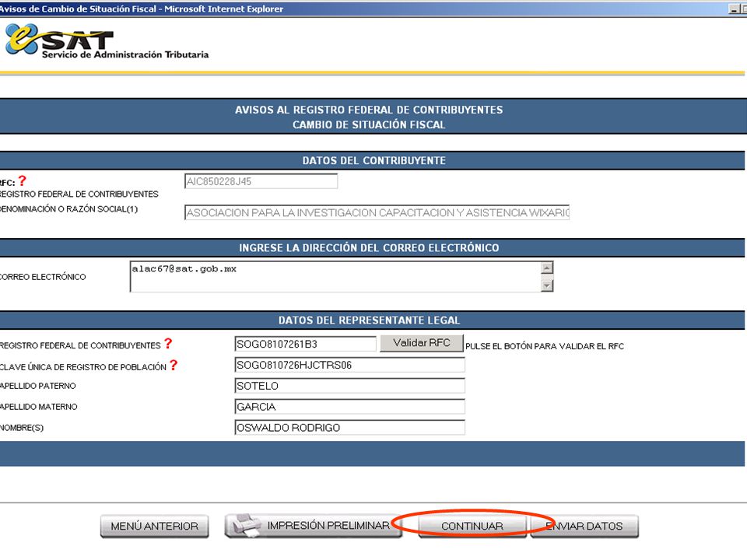Image resolution: width=747 pixels, height=560 pixels.
Task: Click the Validar RFC button
Action: point(422,343)
